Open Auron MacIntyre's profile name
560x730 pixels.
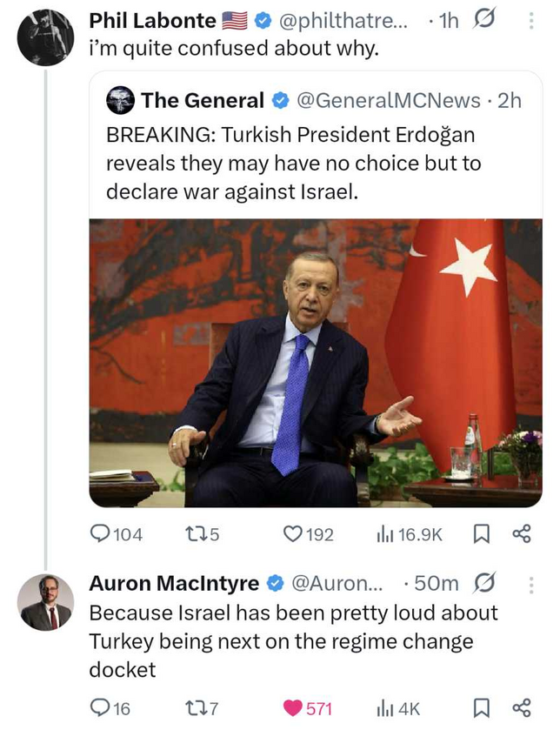174,584
